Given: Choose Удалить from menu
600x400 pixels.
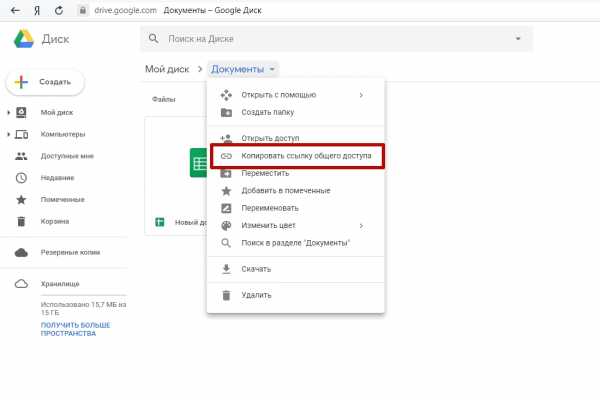Looking at the screenshot, I should (295, 295).
